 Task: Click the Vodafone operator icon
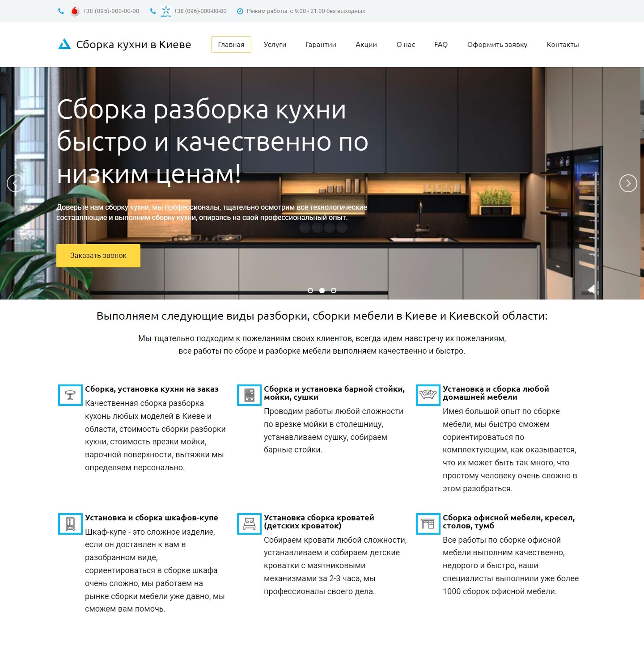pyautogui.click(x=75, y=11)
